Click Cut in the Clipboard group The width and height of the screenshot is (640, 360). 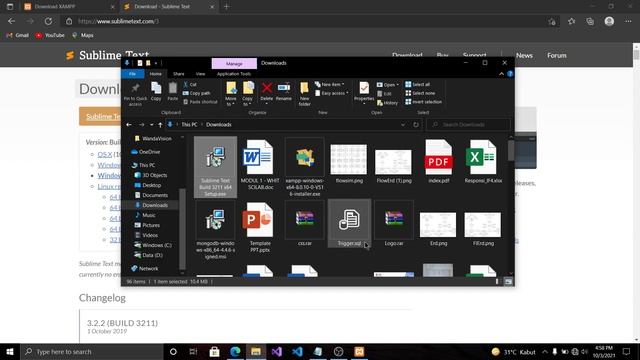point(190,84)
